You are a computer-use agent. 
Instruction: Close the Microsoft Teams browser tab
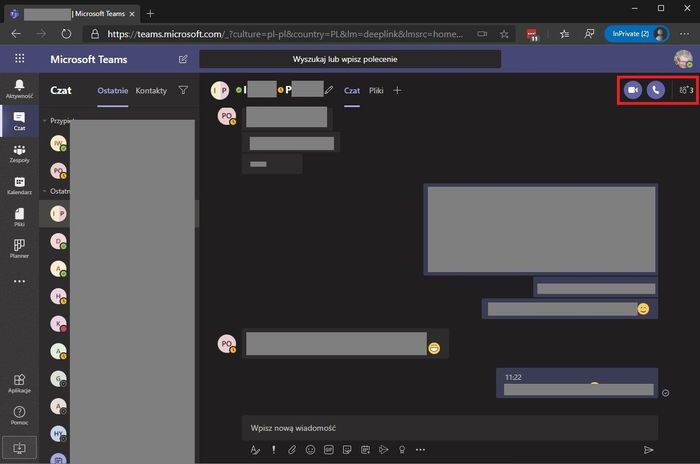coord(132,14)
